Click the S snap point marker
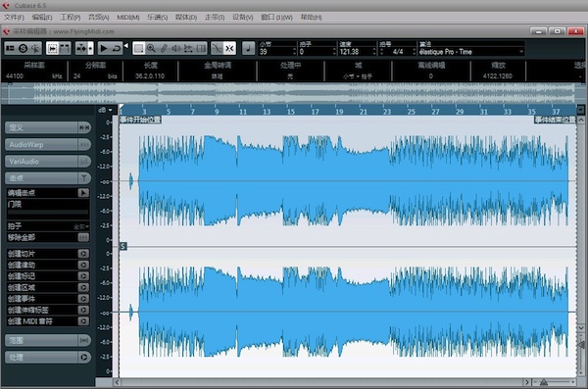588x389 pixels. tap(123, 246)
